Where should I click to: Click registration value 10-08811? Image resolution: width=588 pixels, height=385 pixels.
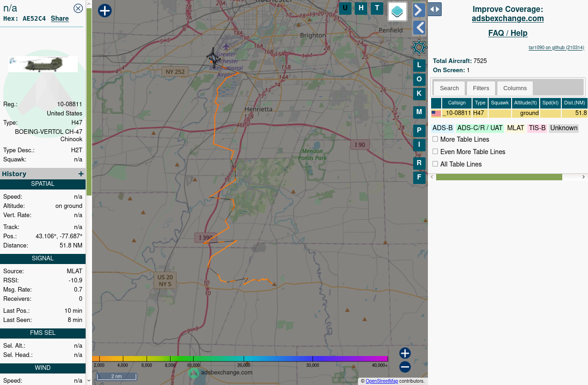tap(70, 104)
